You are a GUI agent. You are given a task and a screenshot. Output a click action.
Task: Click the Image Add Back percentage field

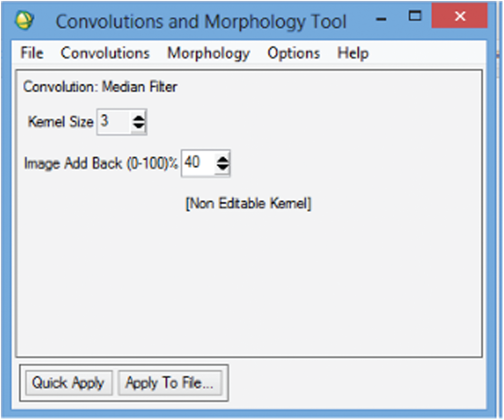tap(197, 163)
